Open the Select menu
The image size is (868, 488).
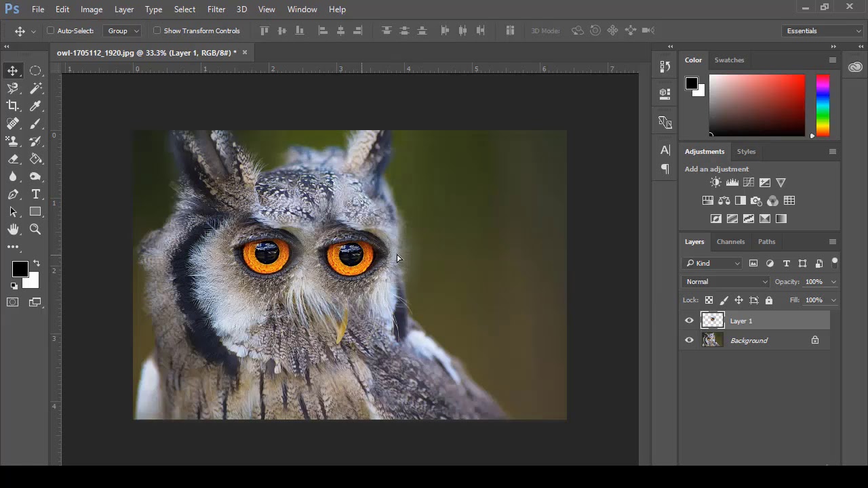pyautogui.click(x=184, y=9)
